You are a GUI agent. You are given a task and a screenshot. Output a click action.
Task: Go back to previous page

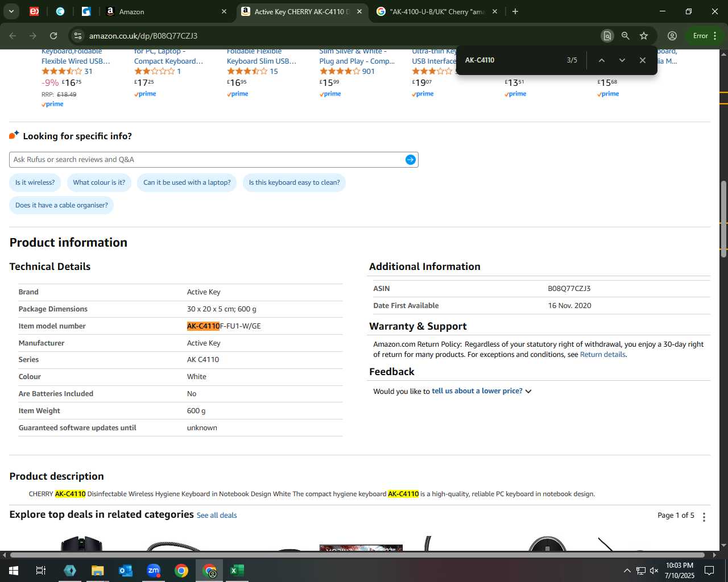tap(13, 36)
